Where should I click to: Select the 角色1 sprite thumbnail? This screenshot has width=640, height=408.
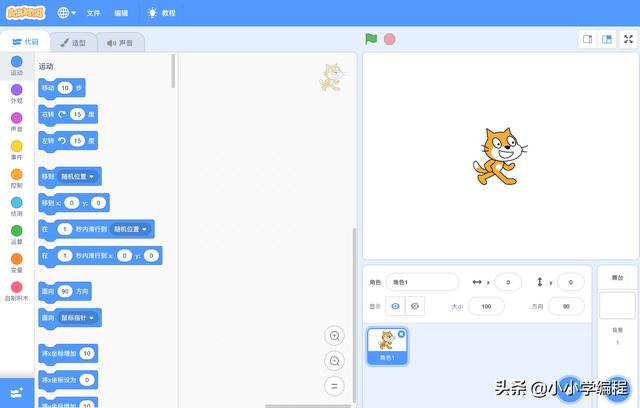(x=387, y=346)
